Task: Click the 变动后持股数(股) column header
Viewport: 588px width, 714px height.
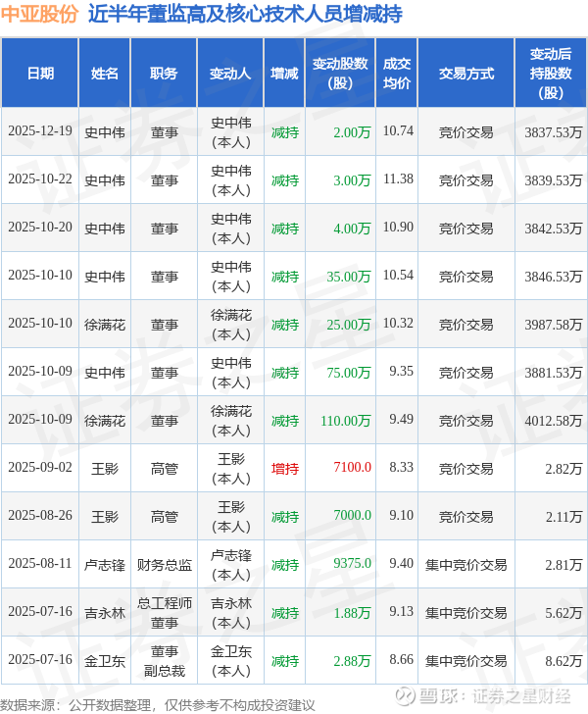Action: click(x=551, y=74)
